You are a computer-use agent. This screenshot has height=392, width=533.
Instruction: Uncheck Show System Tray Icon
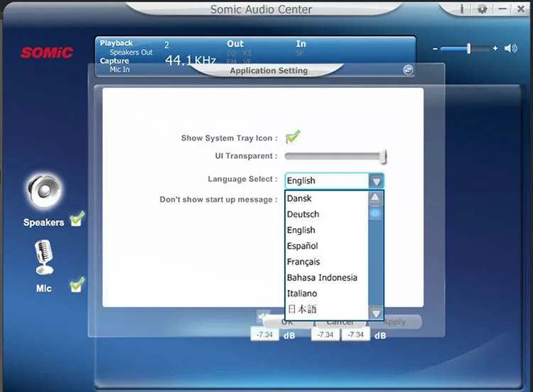293,136
